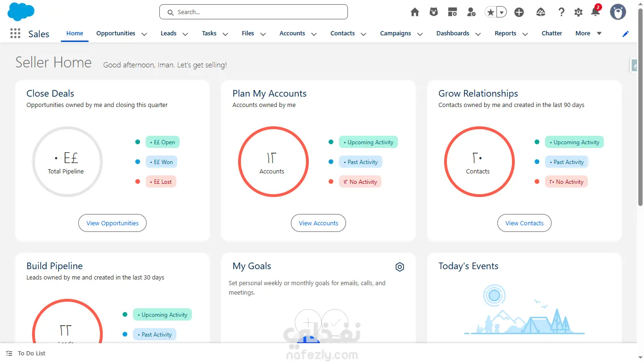This screenshot has width=644, height=362.
Task: Click the View Contacts button
Action: pos(524,223)
